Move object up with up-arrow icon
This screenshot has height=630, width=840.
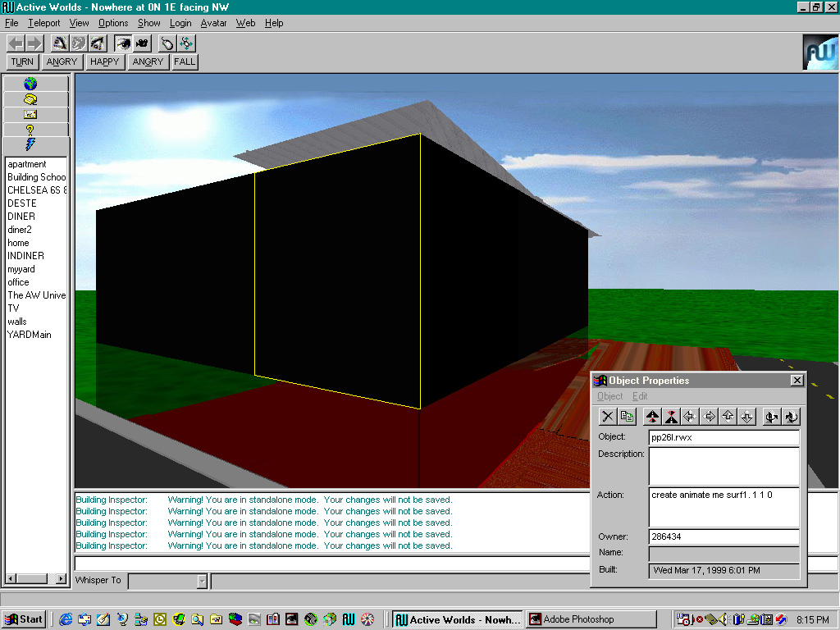click(728, 417)
